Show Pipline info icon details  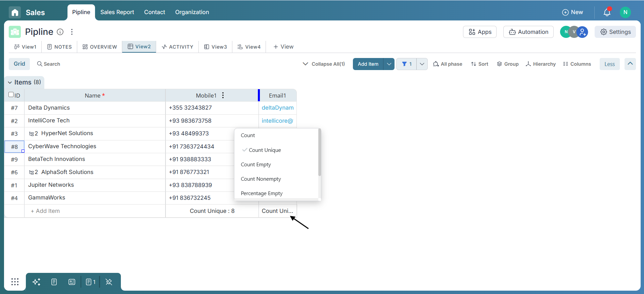(60, 32)
